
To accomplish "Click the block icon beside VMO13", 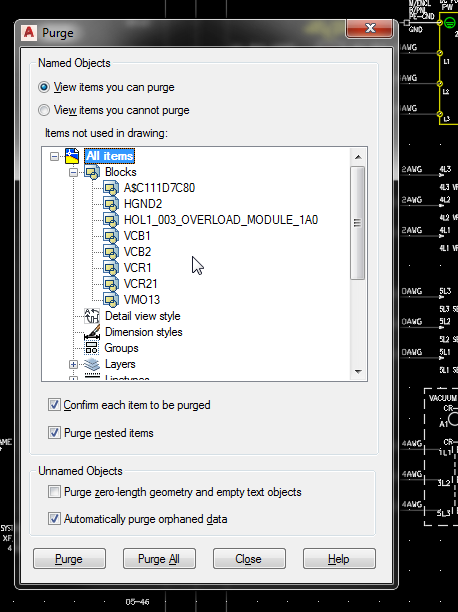I will pos(111,300).
